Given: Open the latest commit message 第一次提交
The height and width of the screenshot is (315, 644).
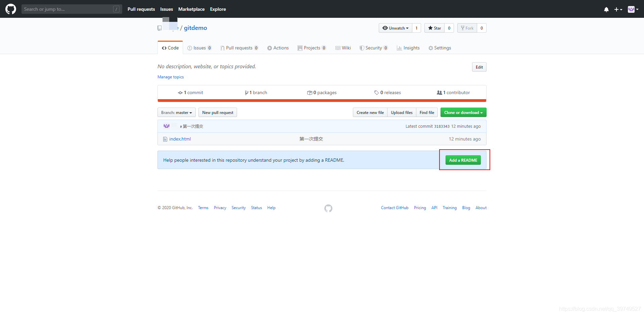Looking at the screenshot, I should coord(193,126).
